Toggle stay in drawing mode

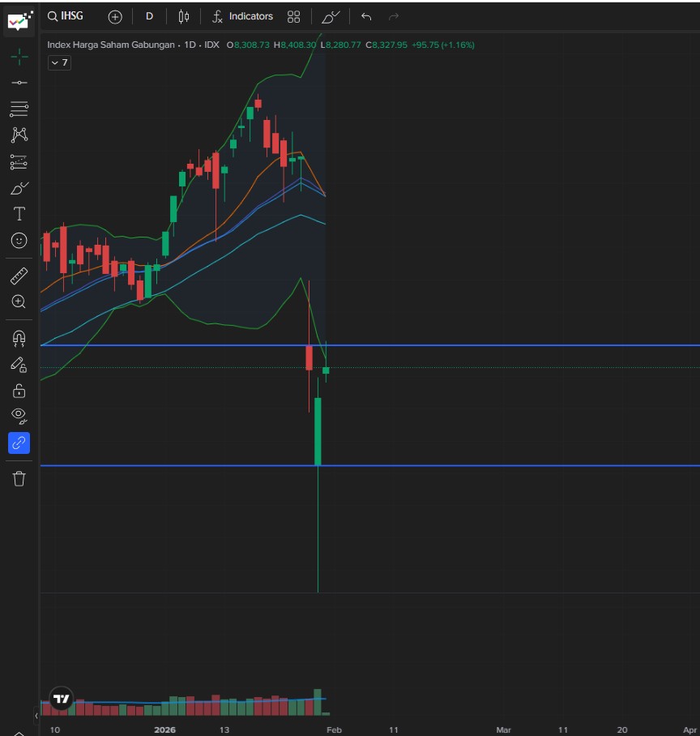coord(19,365)
